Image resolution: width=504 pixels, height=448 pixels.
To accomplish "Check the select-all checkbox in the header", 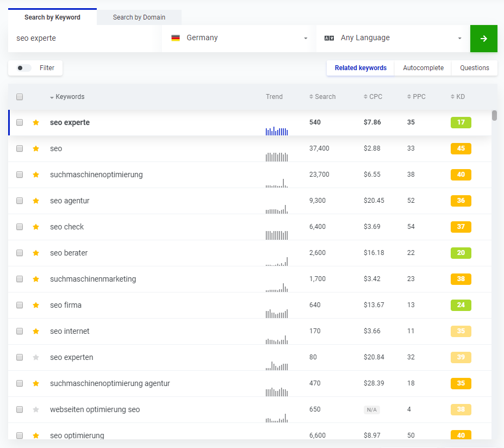I will pyautogui.click(x=20, y=97).
